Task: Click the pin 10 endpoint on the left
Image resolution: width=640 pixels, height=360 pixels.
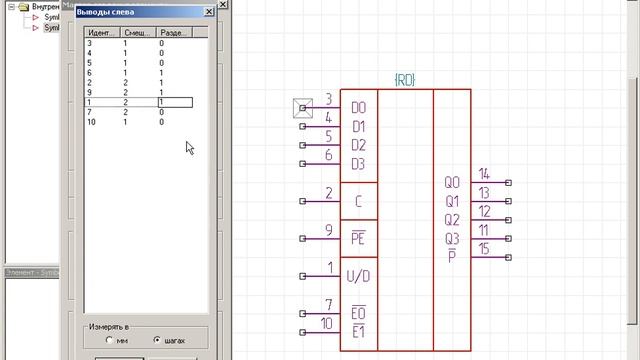Action: pos(302,332)
